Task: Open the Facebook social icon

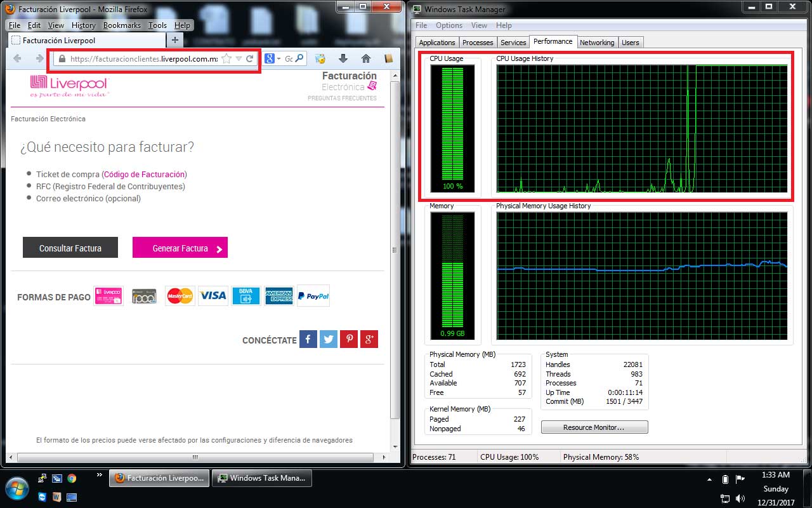Action: pos(308,339)
